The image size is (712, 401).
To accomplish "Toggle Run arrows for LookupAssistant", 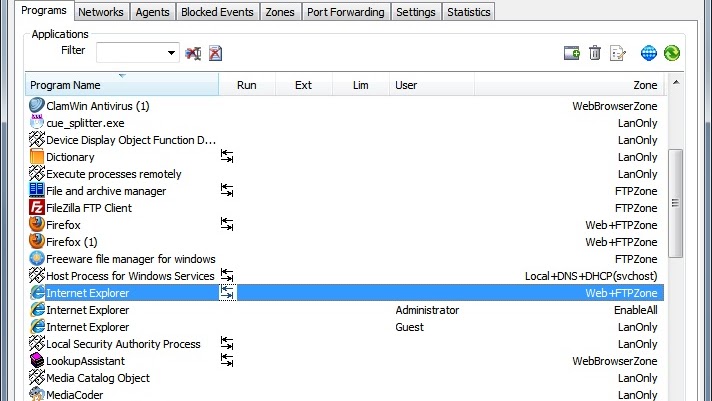I will coord(227,361).
